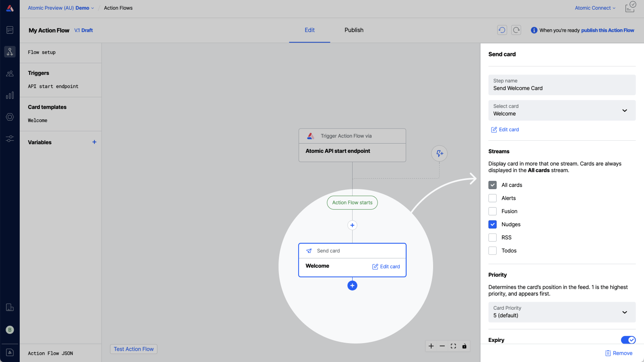The width and height of the screenshot is (644, 362).
Task: Add a step below Action Flow starts
Action: [x=352, y=225]
